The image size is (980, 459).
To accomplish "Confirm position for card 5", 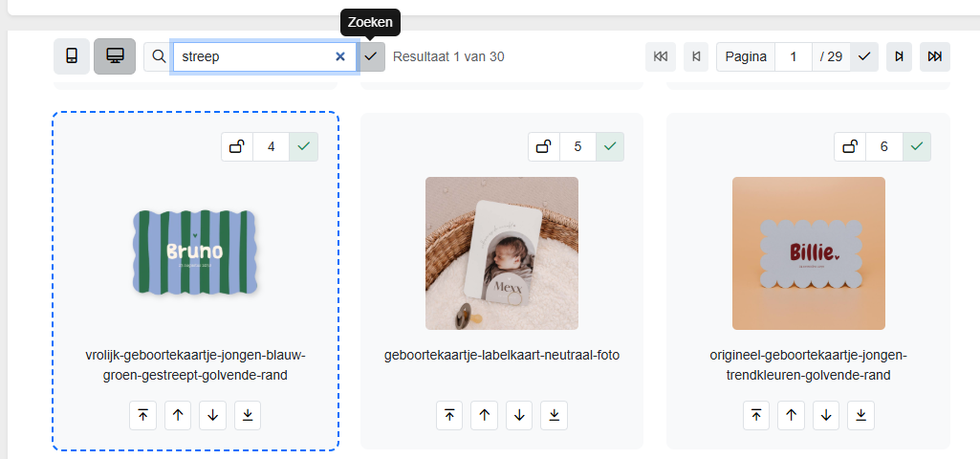I will pyautogui.click(x=610, y=147).
